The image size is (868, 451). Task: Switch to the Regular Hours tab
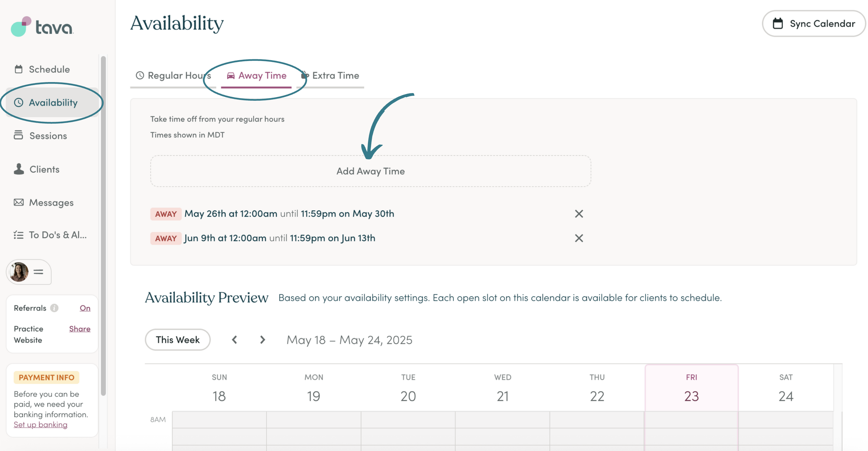click(x=173, y=76)
